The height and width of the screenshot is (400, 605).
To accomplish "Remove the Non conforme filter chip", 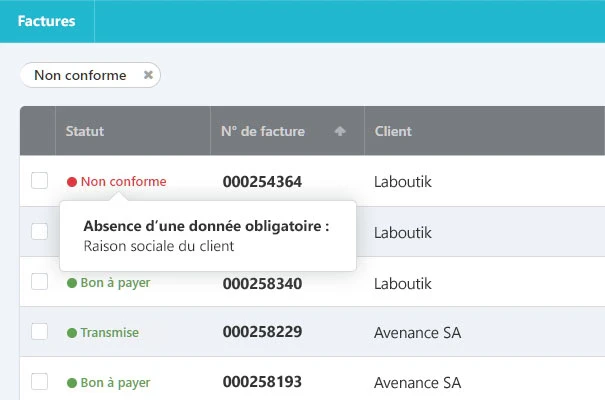I will click(148, 75).
